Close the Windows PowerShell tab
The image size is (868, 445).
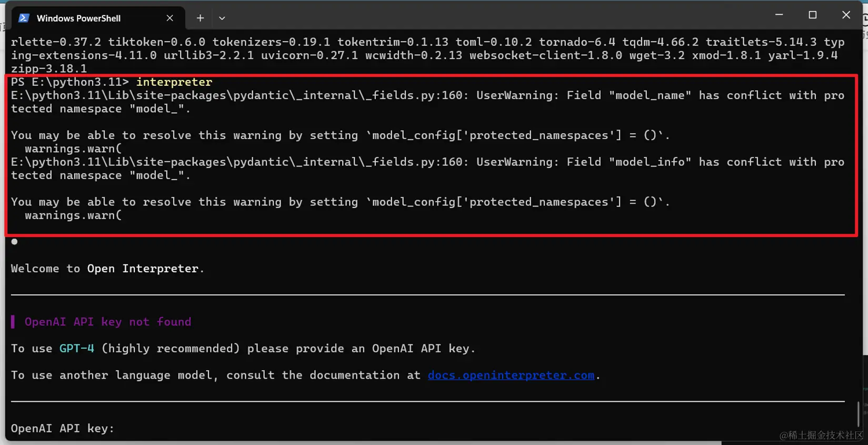point(169,18)
